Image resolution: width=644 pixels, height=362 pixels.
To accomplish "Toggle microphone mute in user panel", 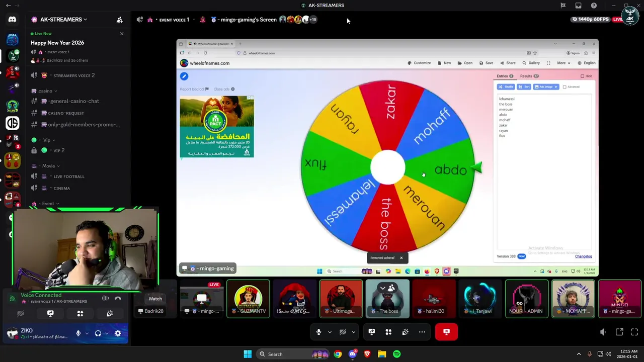I will click(x=78, y=333).
